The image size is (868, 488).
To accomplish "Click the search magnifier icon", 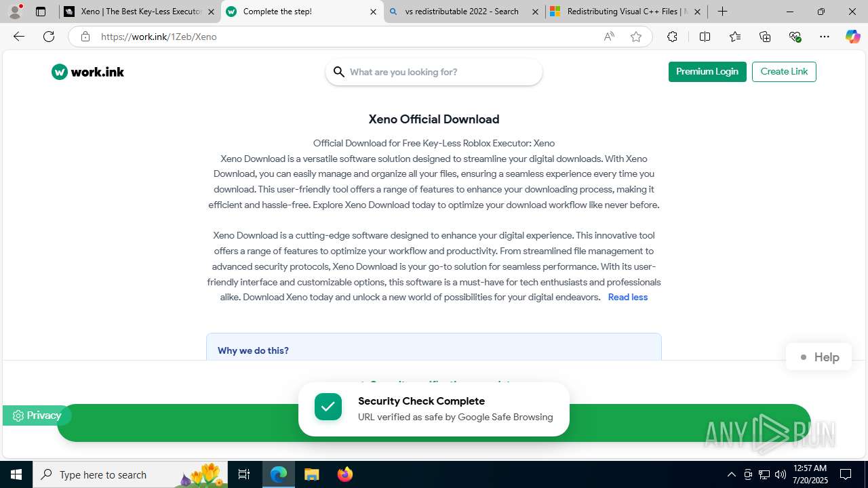I will click(x=339, y=72).
